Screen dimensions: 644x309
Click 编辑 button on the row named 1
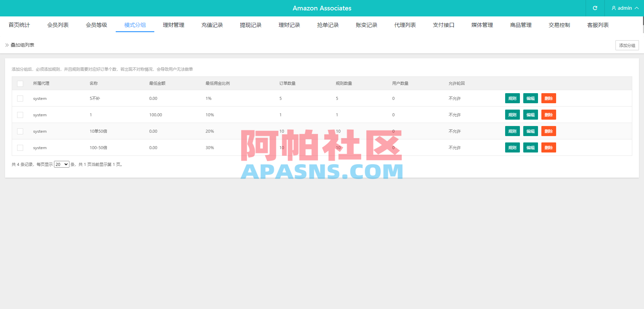click(x=530, y=115)
